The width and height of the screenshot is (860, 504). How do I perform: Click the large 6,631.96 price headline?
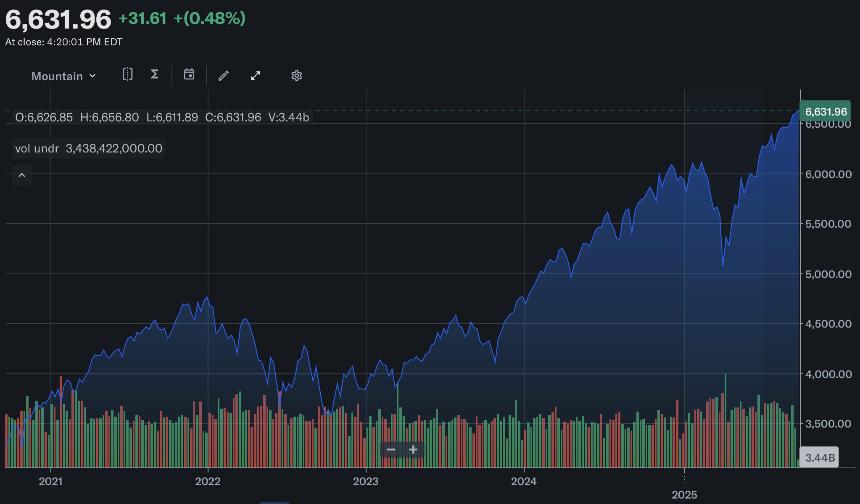click(x=58, y=19)
